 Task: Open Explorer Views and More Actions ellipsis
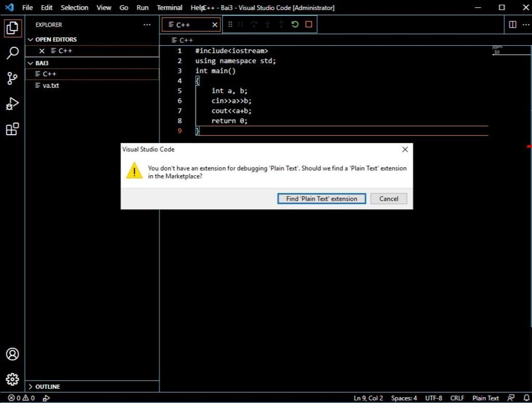pos(147,24)
